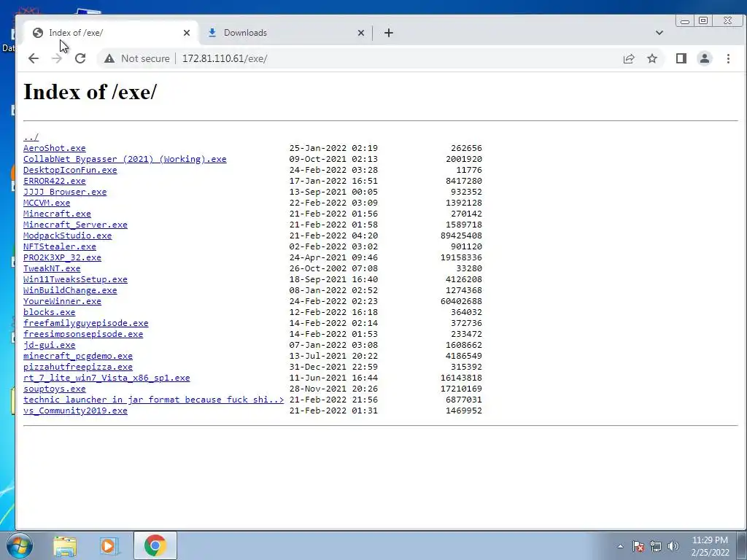Open rt_7_lite_win7_Vista_x86_sp1.exe link

107,378
